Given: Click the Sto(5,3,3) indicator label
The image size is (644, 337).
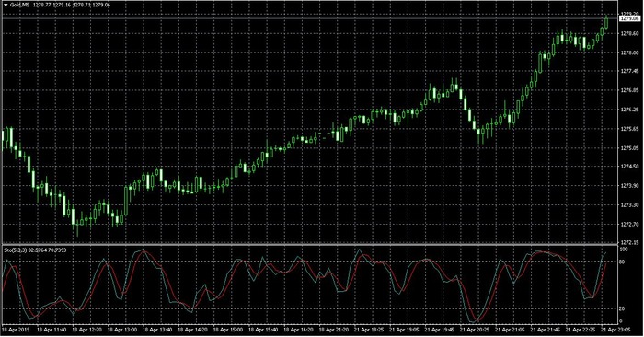Looking at the screenshot, I should pyautogui.click(x=15, y=250).
